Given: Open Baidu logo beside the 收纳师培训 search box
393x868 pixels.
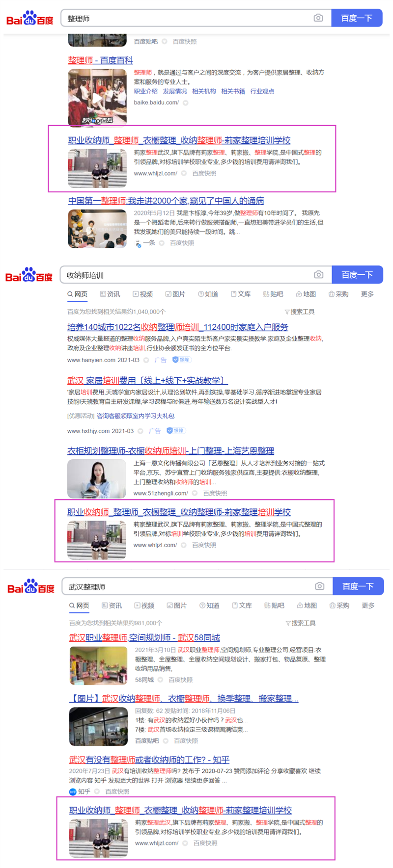Looking at the screenshot, I should pyautogui.click(x=29, y=275).
